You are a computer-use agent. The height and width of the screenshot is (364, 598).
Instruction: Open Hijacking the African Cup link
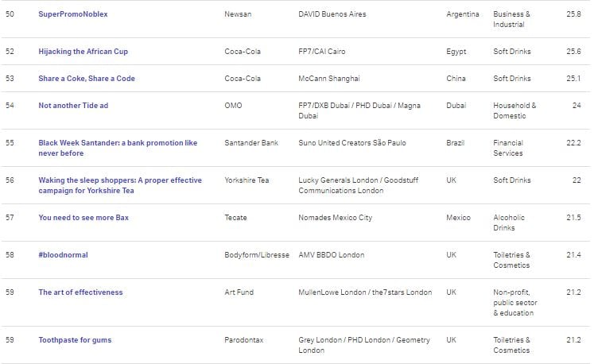point(83,52)
